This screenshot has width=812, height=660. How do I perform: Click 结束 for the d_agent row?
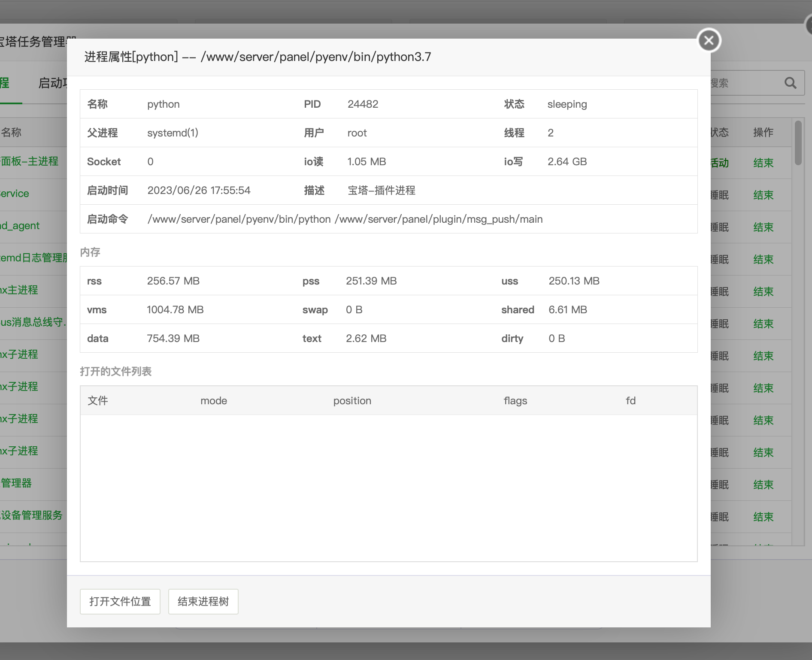(763, 227)
